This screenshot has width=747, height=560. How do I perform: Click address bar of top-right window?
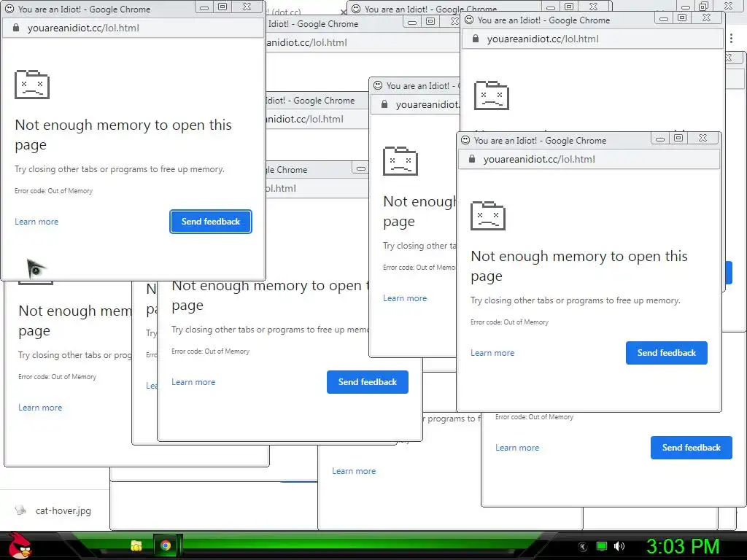coord(592,39)
